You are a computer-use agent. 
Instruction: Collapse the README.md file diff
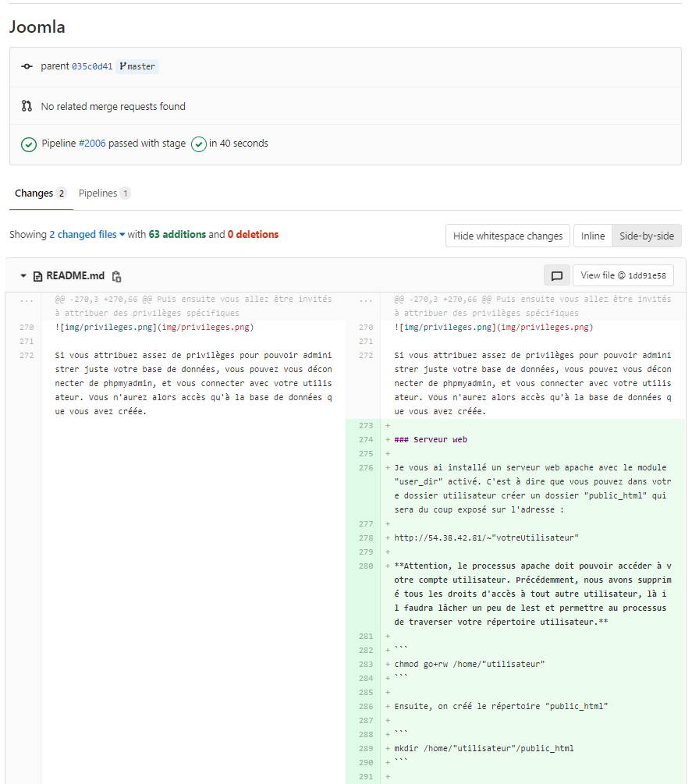23,276
